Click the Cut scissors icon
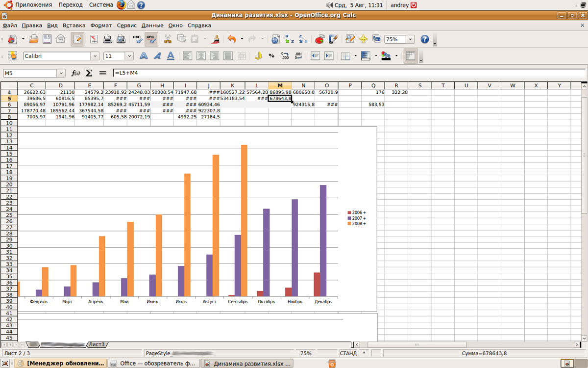Screen dimensions: 588x368 (x=168, y=39)
